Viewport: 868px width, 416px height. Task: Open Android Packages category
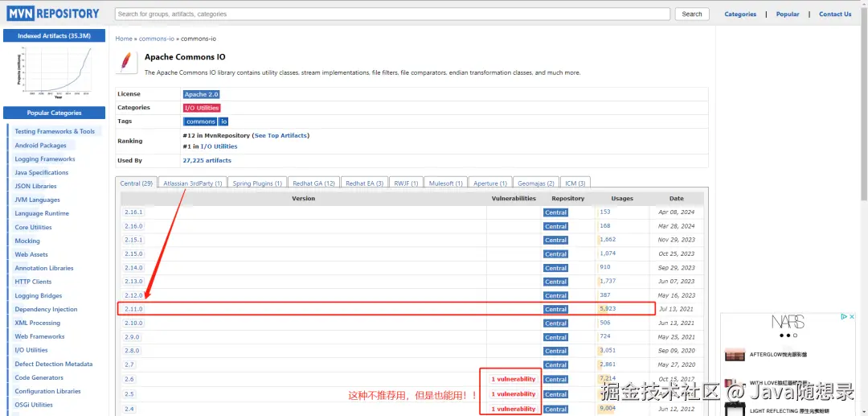tap(40, 146)
